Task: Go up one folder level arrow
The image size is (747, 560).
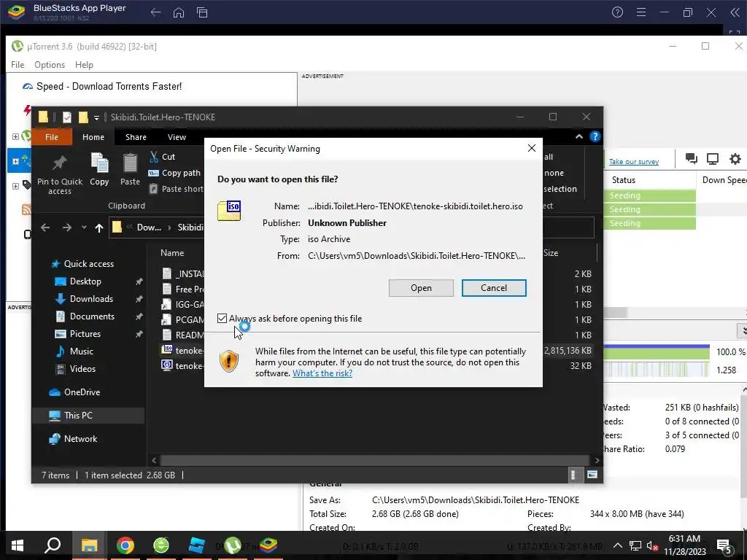Action: (98, 227)
